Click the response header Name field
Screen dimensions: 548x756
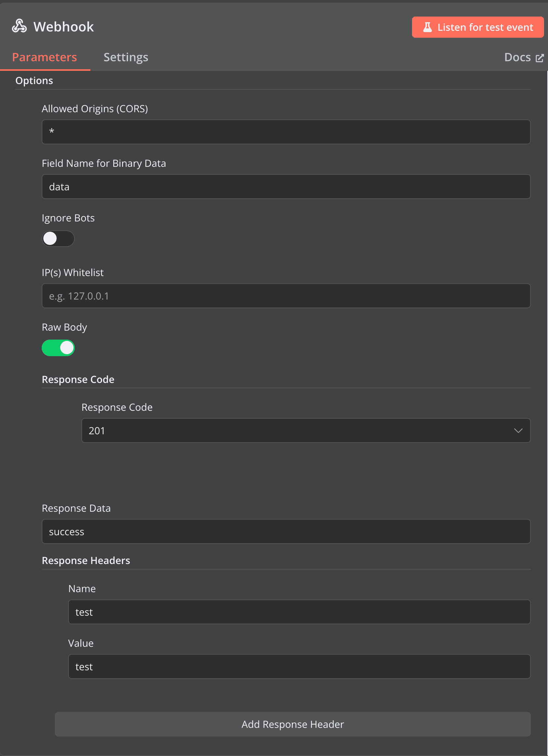(299, 612)
